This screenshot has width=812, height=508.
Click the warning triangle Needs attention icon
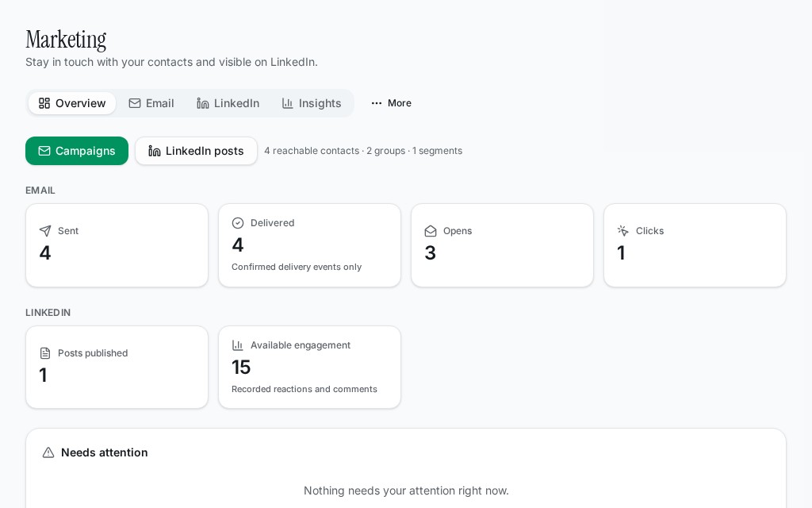coord(48,452)
